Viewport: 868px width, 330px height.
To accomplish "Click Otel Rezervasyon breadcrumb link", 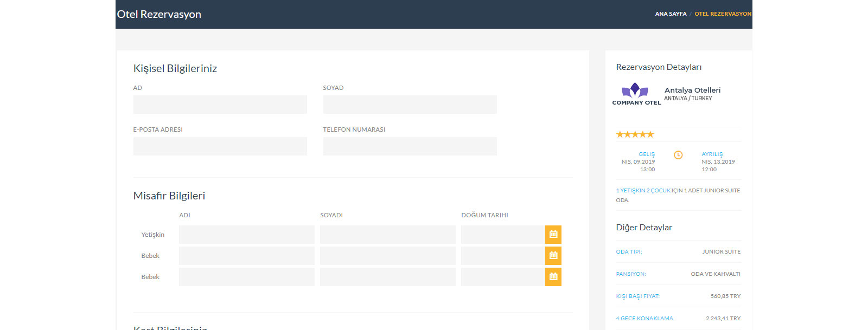I will pyautogui.click(x=723, y=14).
